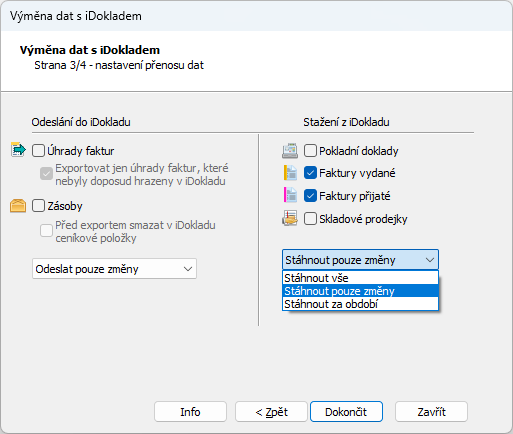Check the Zásoby checkbox
Image resolution: width=513 pixels, height=434 pixels.
coord(38,206)
